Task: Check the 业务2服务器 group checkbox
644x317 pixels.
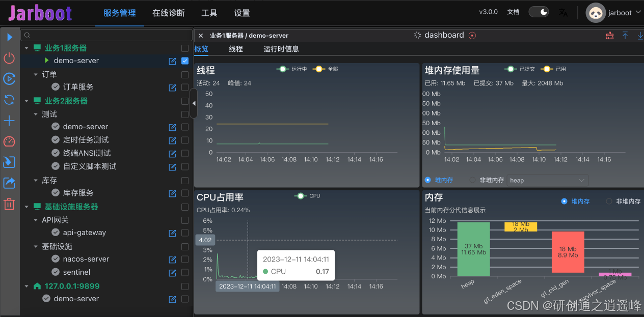Action: tap(185, 101)
